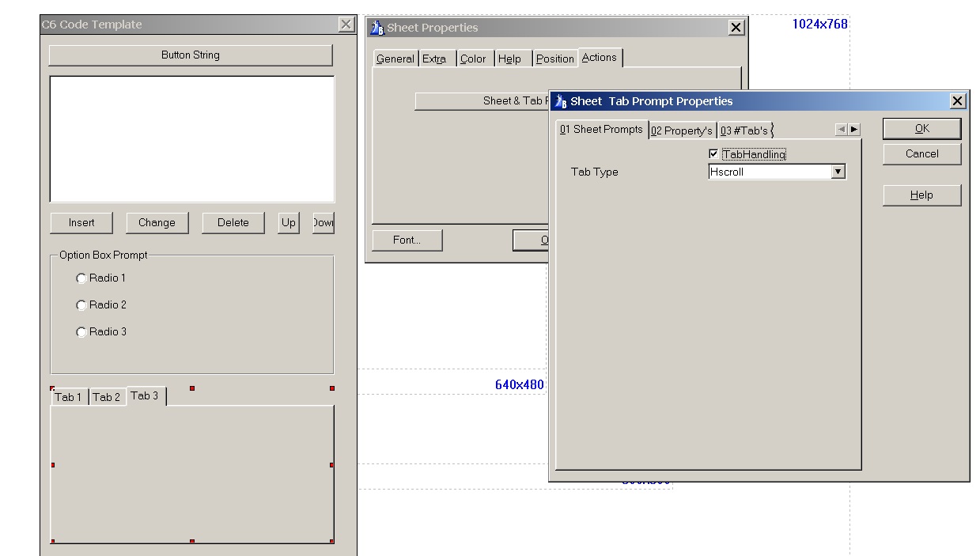
Task: Click the Sheet Properties title bar icon
Action: click(377, 28)
